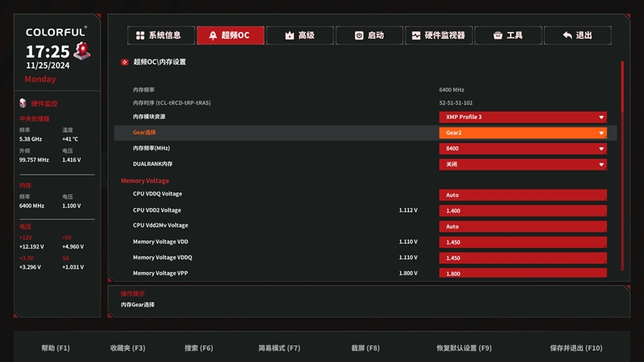Click the arrow on 8400 dropdown
Screen dimensions: 644x362
[x=601, y=149]
